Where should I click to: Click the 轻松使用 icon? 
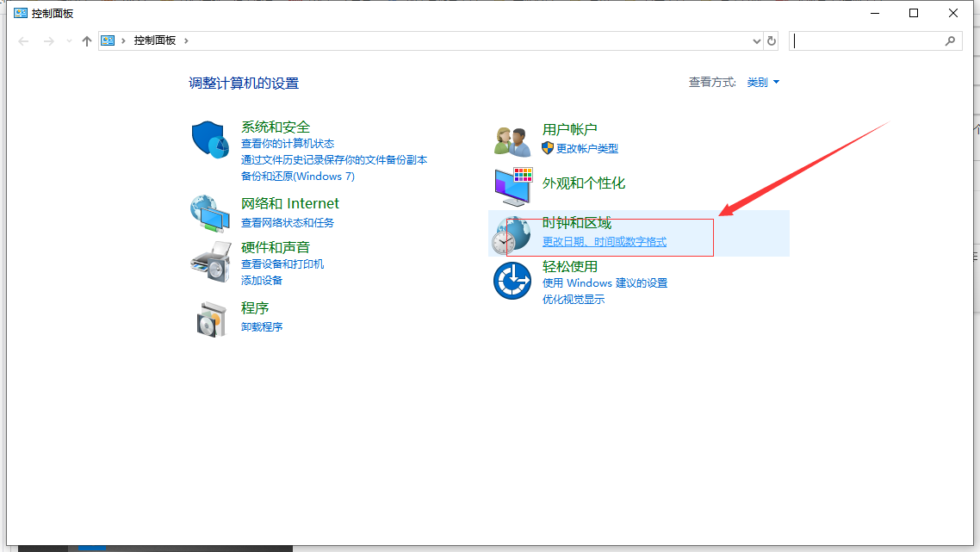click(x=512, y=281)
